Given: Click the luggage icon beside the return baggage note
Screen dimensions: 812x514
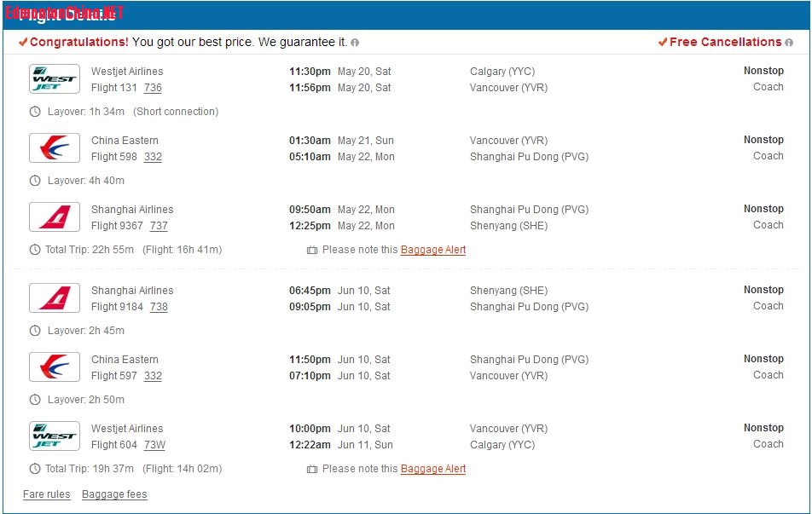Looking at the screenshot, I should tap(312, 469).
